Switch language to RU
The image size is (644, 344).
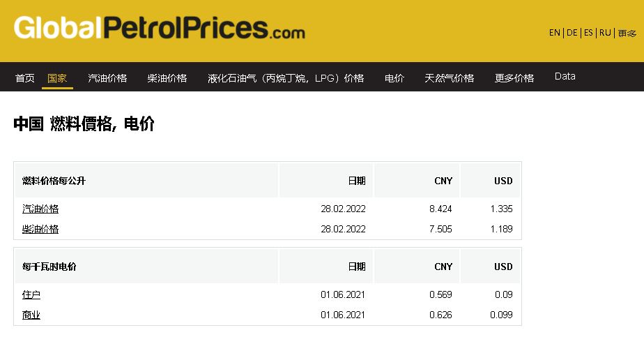[605, 33]
